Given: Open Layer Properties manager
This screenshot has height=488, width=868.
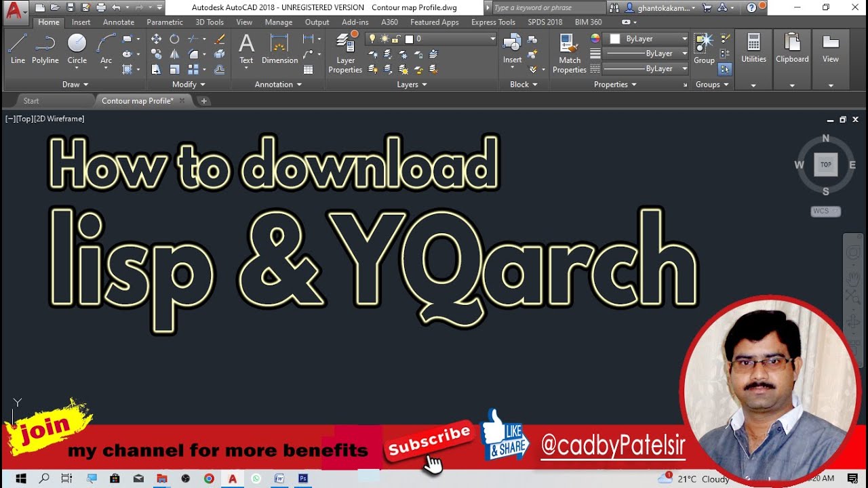Looking at the screenshot, I should coord(345,53).
